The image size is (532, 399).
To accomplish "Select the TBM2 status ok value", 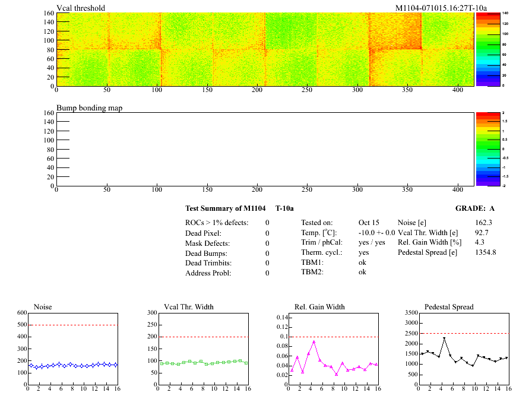I will [x=362, y=272].
